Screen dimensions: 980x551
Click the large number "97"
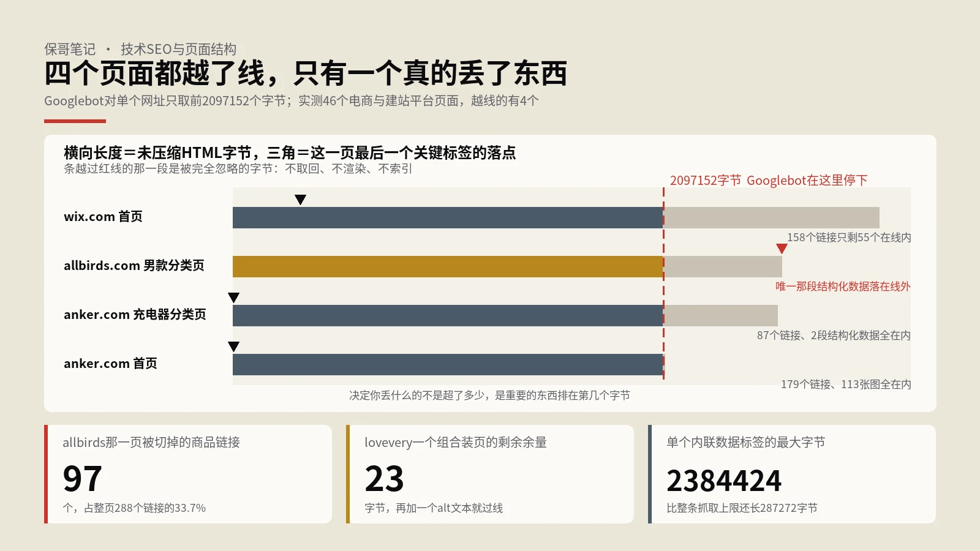[82, 479]
